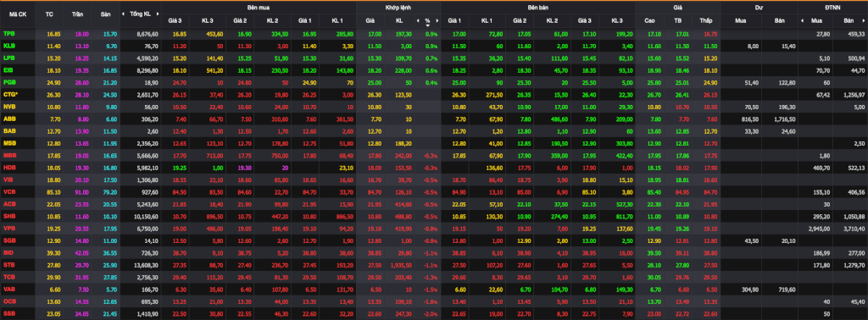This screenshot has height=320, width=868.
Task: Open stock symbol OCB
Action: (x=8, y=301)
